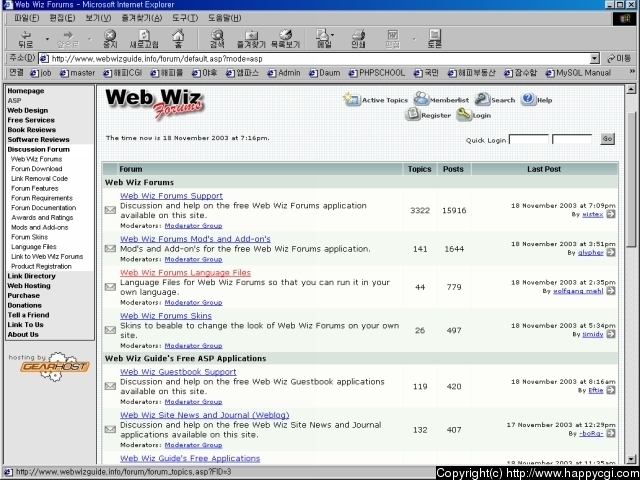Click the 이동 go button
640x480 pixels.
619,59
